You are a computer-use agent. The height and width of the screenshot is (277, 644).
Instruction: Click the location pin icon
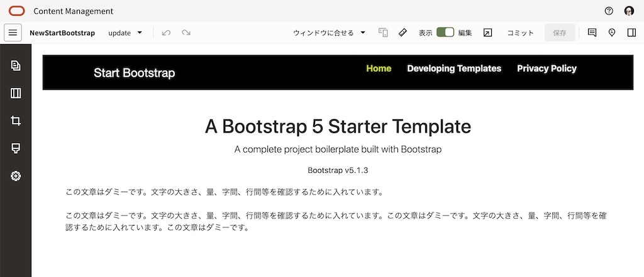tap(612, 33)
